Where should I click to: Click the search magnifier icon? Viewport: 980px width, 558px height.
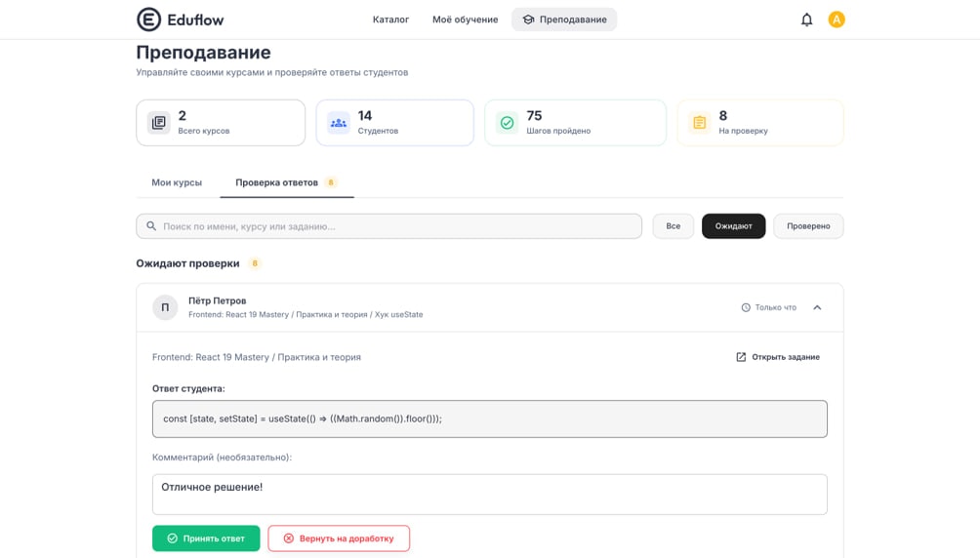151,226
